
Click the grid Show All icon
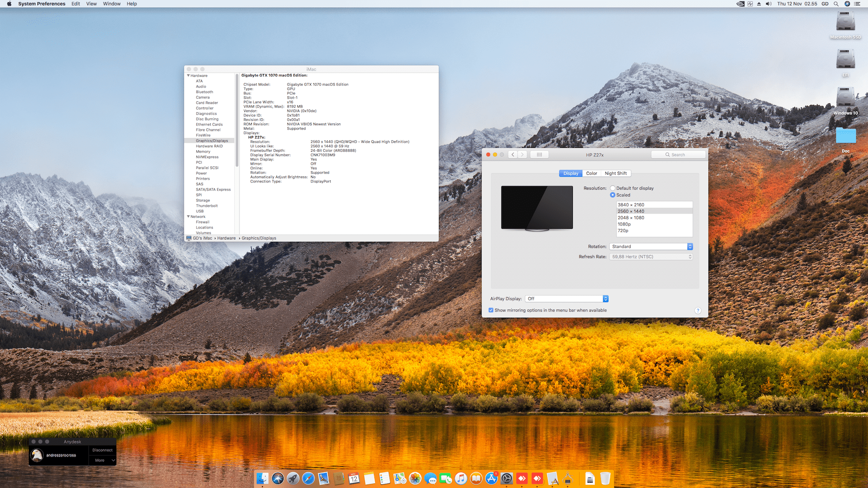[x=539, y=155]
